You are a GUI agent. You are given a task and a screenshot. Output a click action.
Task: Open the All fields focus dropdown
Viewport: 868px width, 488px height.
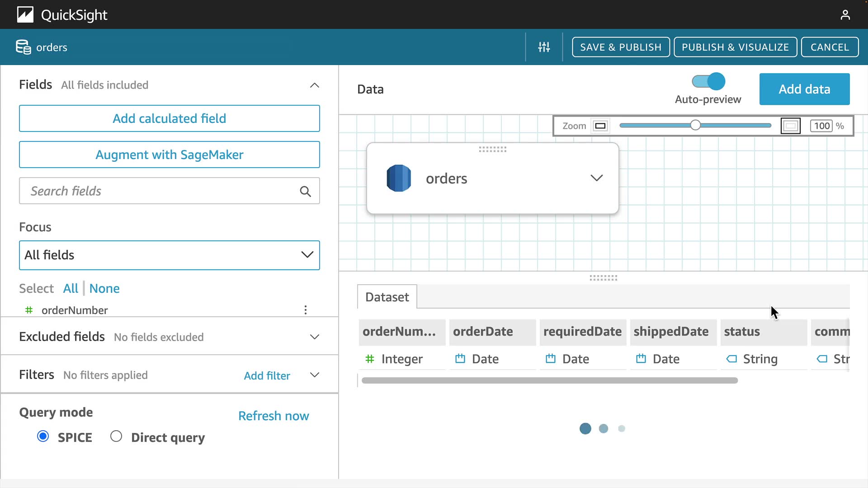pos(169,255)
